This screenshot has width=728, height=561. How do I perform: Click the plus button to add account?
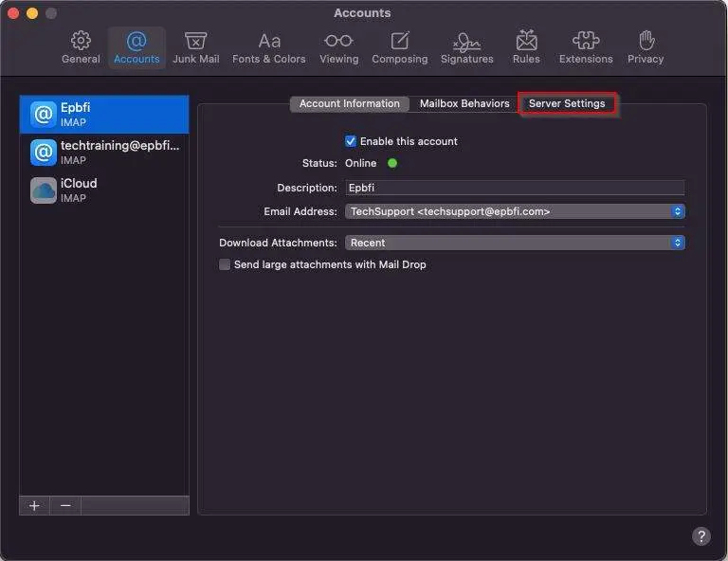tap(34, 506)
